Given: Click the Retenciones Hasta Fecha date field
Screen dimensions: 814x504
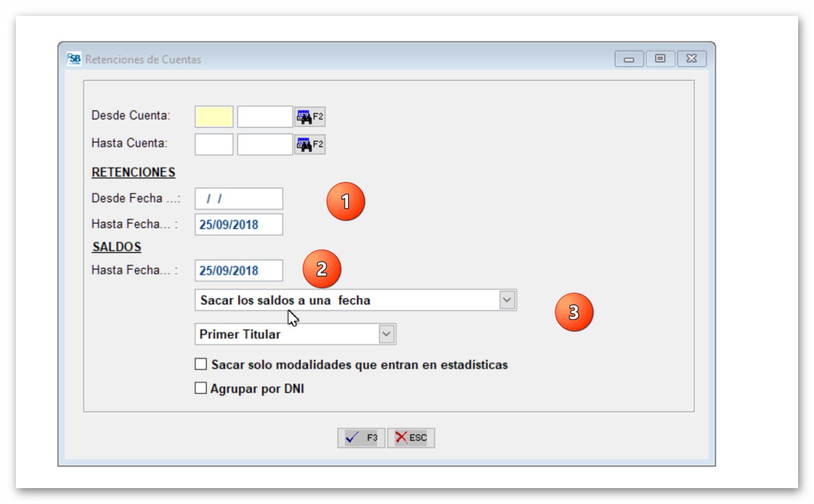Looking at the screenshot, I should tap(238, 225).
